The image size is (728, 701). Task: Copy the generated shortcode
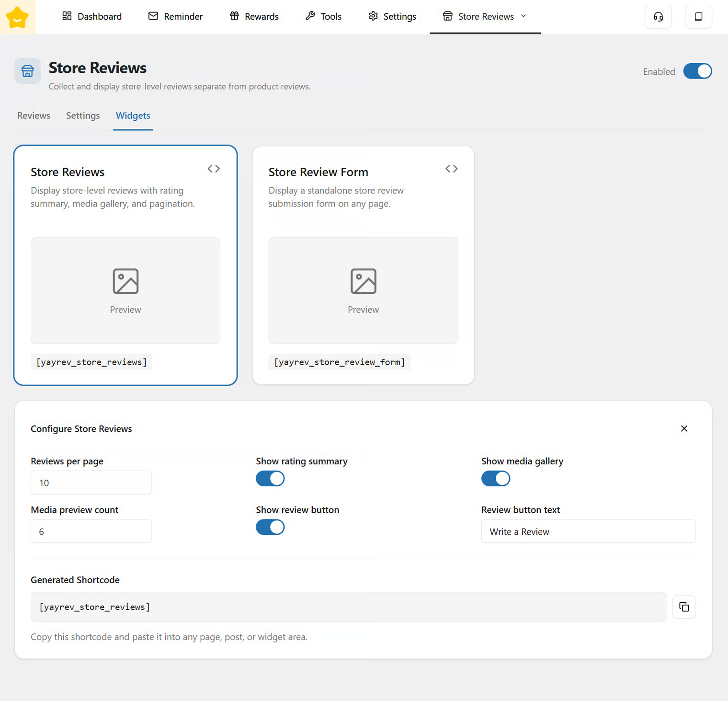click(x=684, y=607)
